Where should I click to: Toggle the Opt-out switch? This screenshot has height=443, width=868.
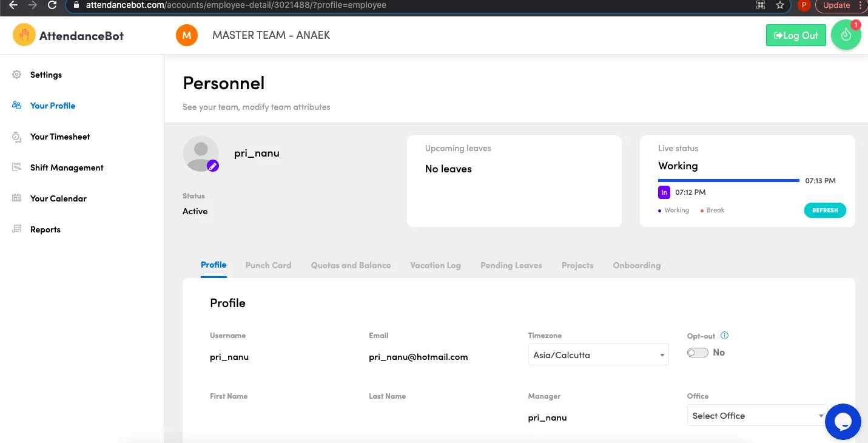(x=698, y=353)
